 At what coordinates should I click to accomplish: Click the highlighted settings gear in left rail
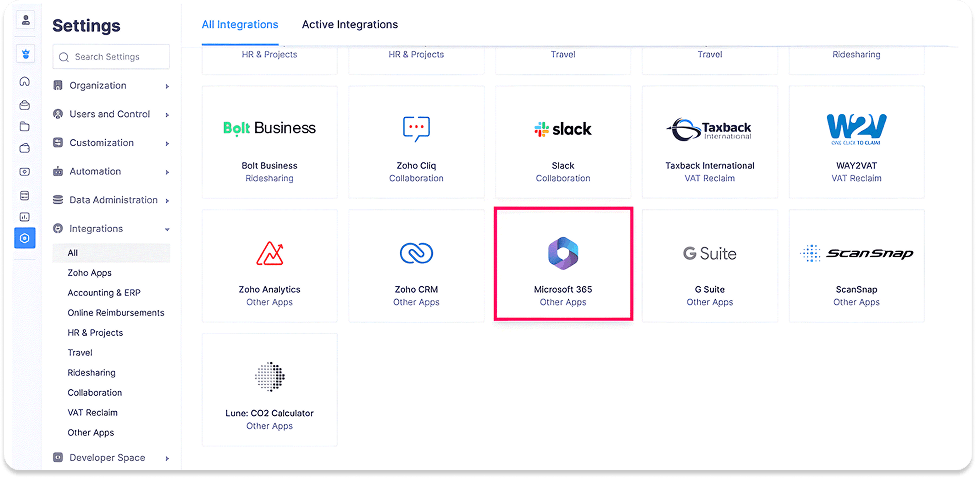[x=25, y=237]
